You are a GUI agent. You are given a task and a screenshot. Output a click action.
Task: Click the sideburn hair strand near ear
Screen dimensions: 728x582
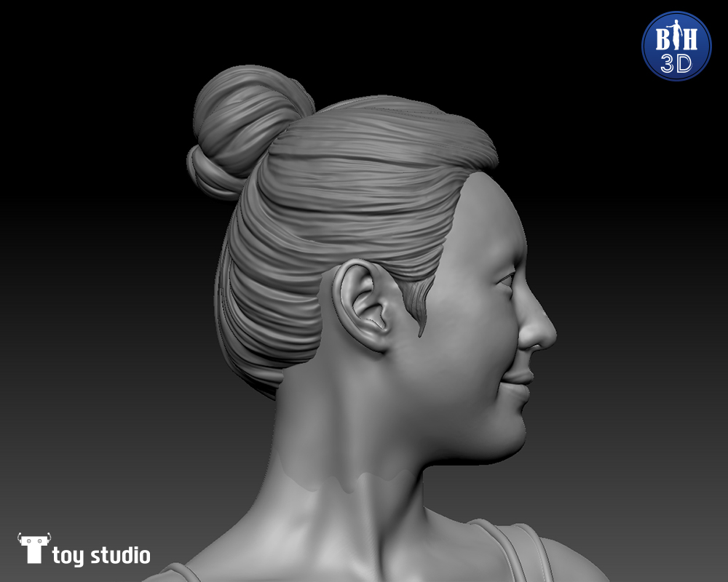pyautogui.click(x=415, y=306)
